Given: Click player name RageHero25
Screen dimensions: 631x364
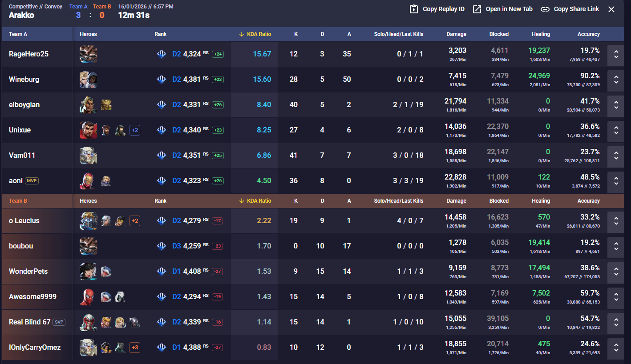Looking at the screenshot, I should (28, 54).
